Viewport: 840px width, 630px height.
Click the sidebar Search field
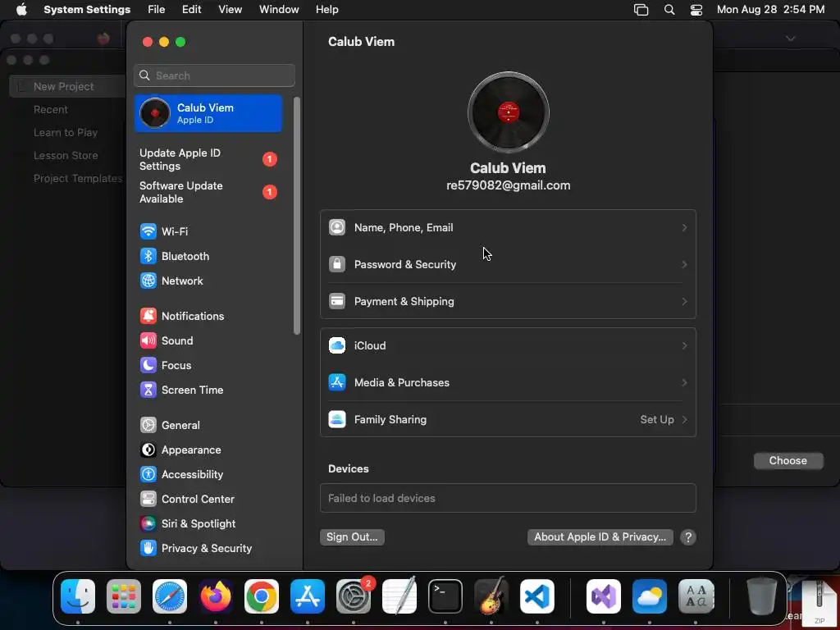pos(214,75)
